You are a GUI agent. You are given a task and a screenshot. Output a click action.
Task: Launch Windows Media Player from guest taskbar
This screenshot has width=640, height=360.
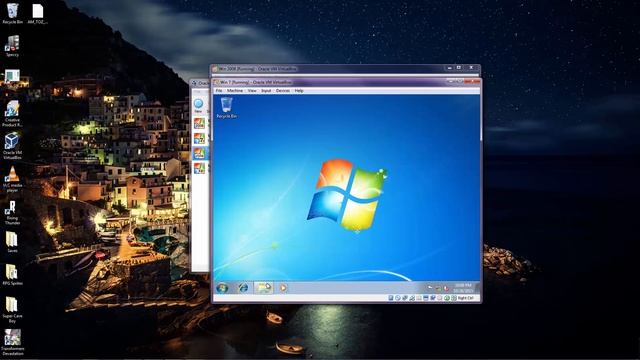(283, 288)
